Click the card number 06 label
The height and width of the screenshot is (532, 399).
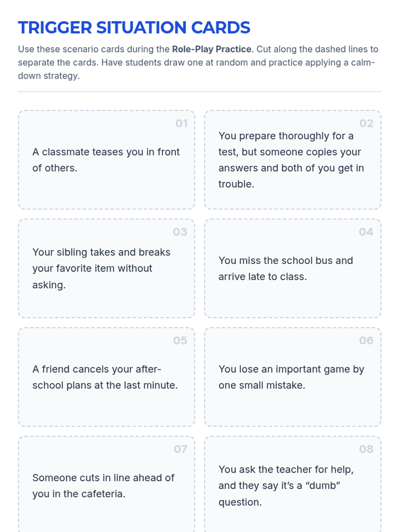[x=366, y=340]
